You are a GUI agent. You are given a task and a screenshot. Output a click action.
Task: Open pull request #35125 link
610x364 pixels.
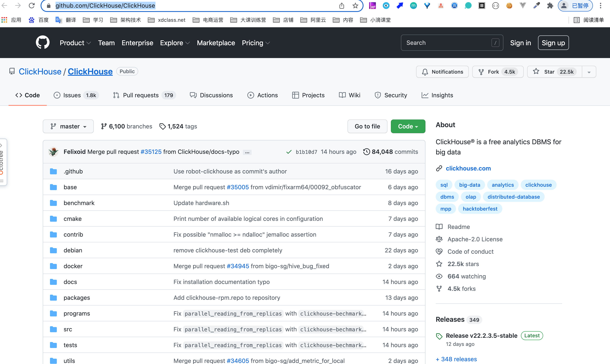pos(151,152)
